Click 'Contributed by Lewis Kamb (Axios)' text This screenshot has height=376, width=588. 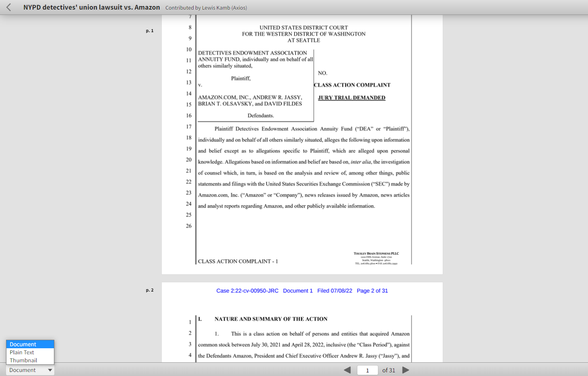click(x=206, y=8)
